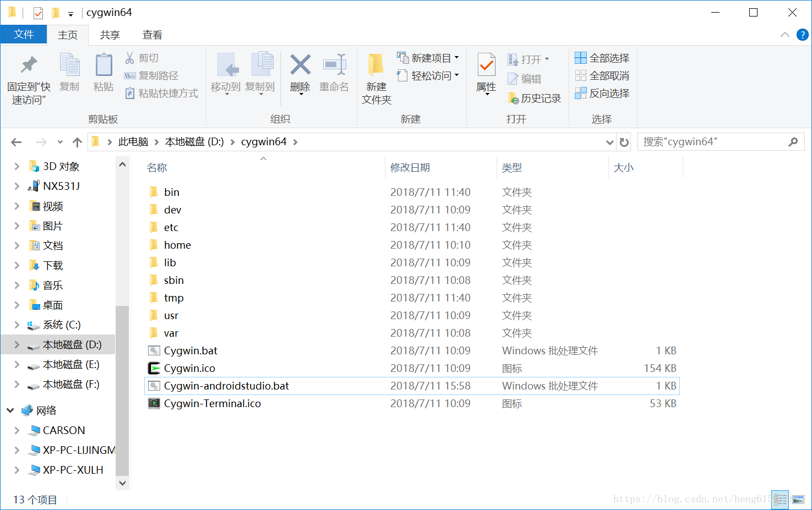Open address bar history dropdown

[x=609, y=142]
